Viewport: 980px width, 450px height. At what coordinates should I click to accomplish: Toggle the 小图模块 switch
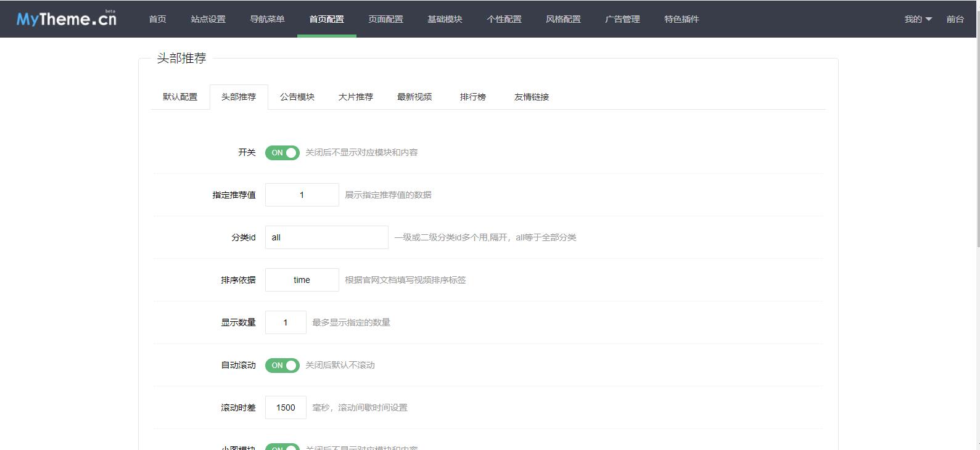282,447
